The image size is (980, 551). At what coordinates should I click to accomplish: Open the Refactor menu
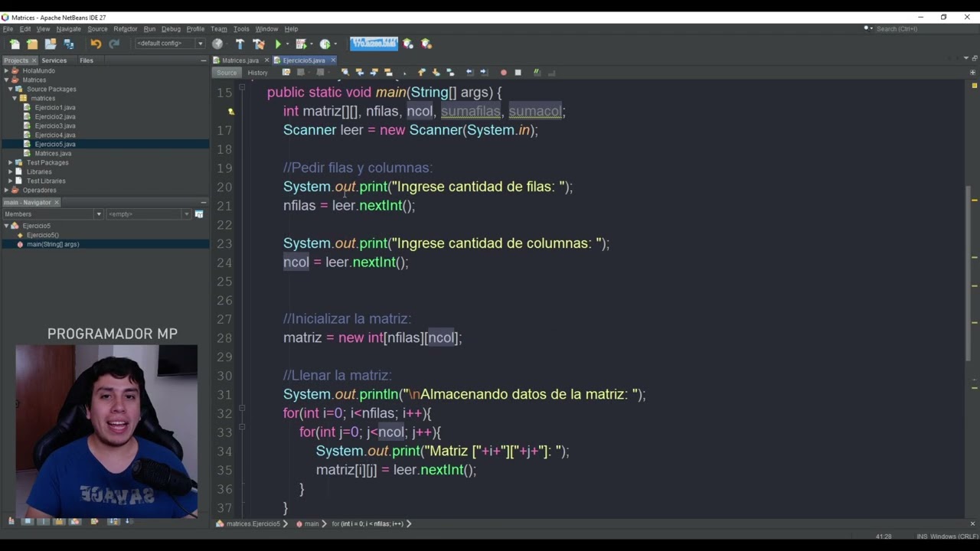125,29
